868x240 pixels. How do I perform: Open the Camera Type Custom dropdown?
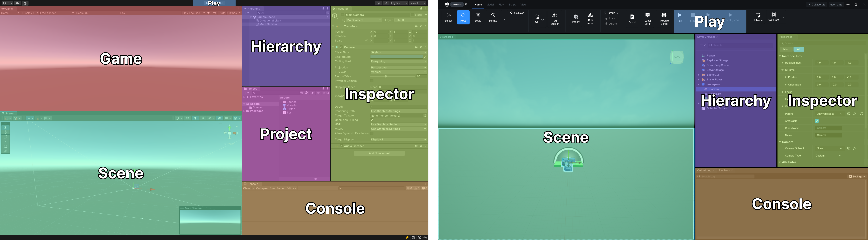pyautogui.click(x=828, y=156)
